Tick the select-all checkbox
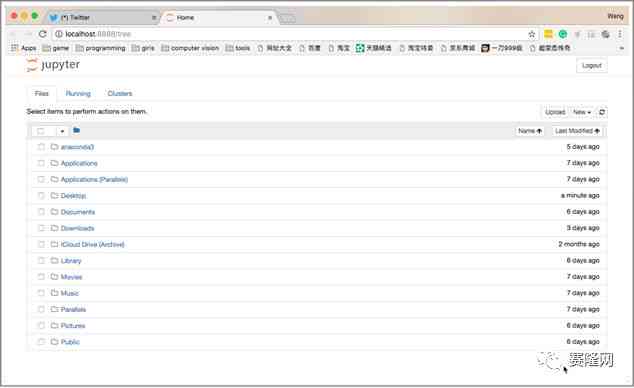This screenshot has height=388, width=634. tap(41, 131)
